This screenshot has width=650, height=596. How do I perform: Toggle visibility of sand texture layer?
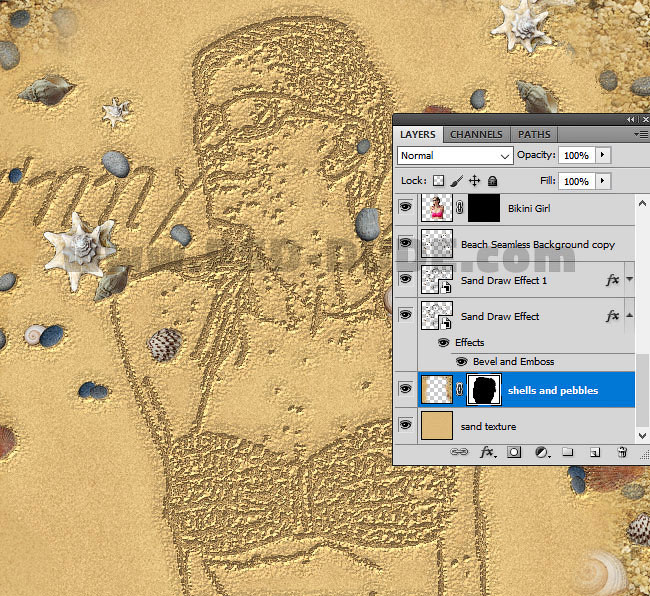[405, 424]
